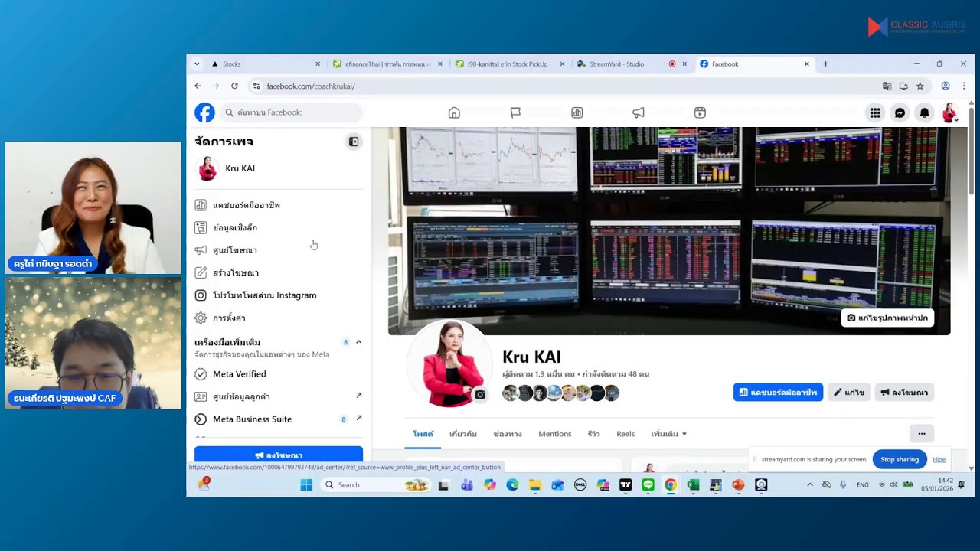Open TradingView app from taskbar
This screenshot has height=551, width=980.
tap(626, 484)
